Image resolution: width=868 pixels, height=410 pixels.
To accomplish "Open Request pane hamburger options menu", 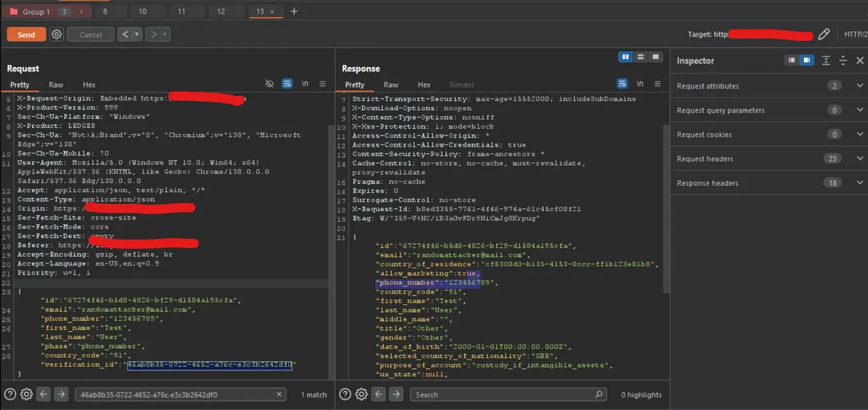I will pyautogui.click(x=322, y=84).
